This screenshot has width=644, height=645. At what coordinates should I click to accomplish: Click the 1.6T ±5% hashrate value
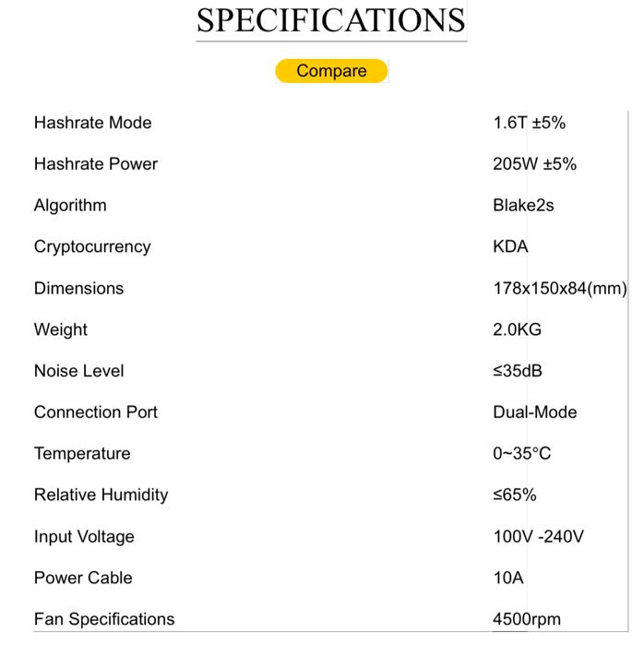tap(529, 123)
